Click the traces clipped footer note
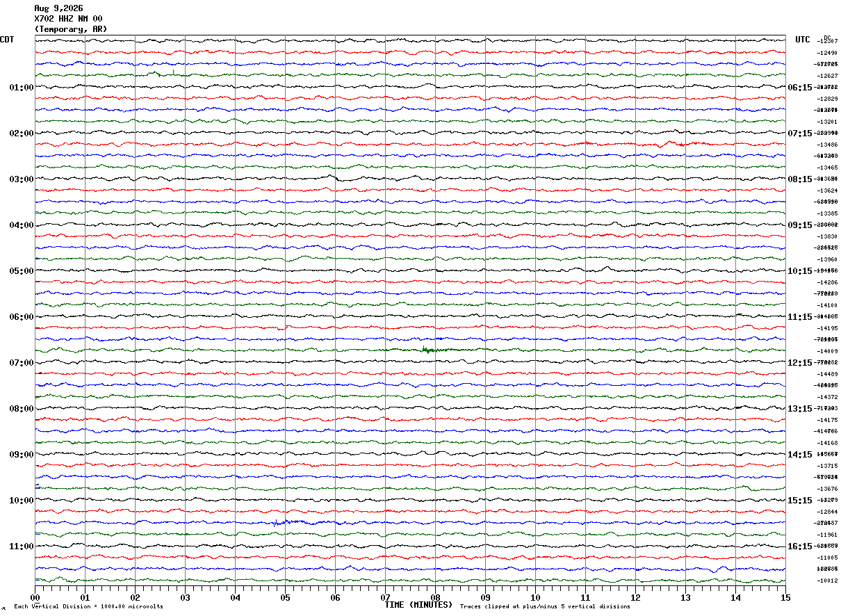 coord(545,606)
